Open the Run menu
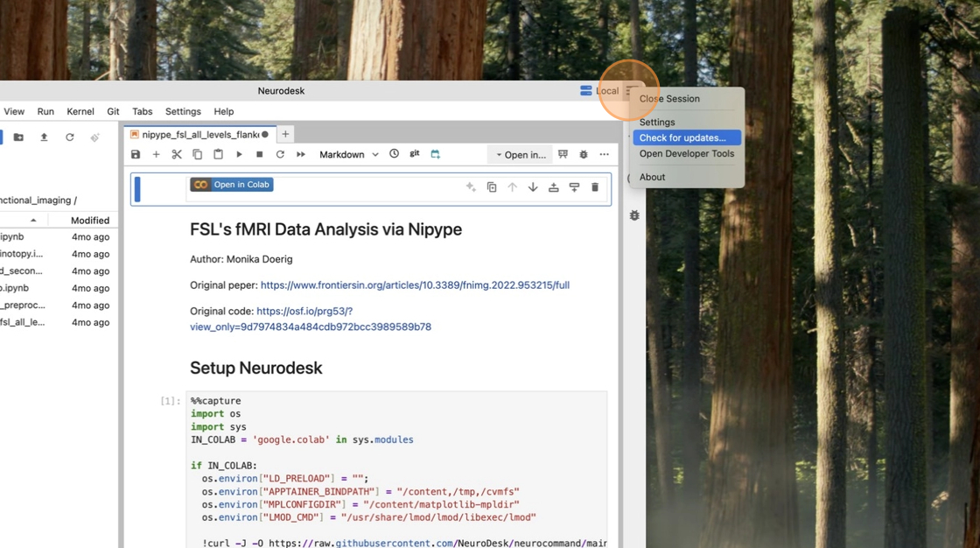Screen dimensions: 980x548 [45, 111]
